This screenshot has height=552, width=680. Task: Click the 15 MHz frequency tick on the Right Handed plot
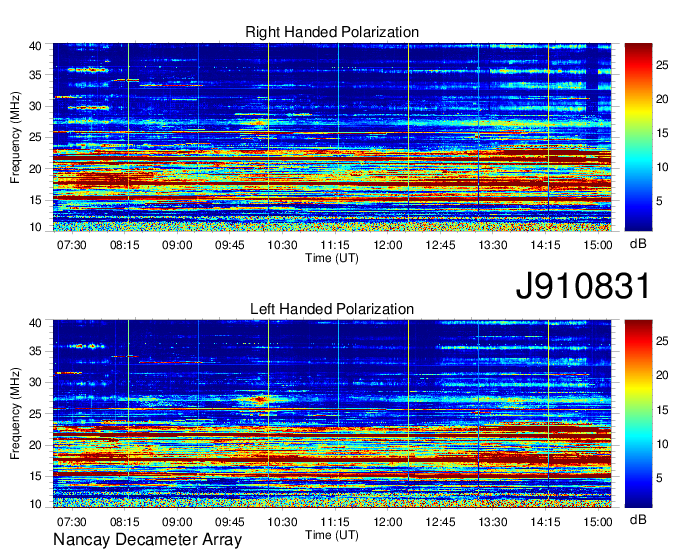[x=36, y=200]
